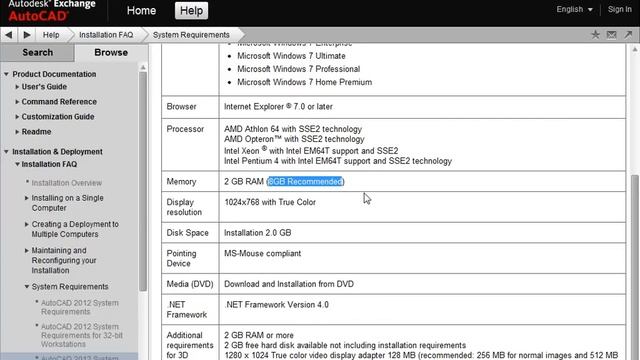Open Installation Overview topic
640x360 pixels.
pyautogui.click(x=67, y=183)
